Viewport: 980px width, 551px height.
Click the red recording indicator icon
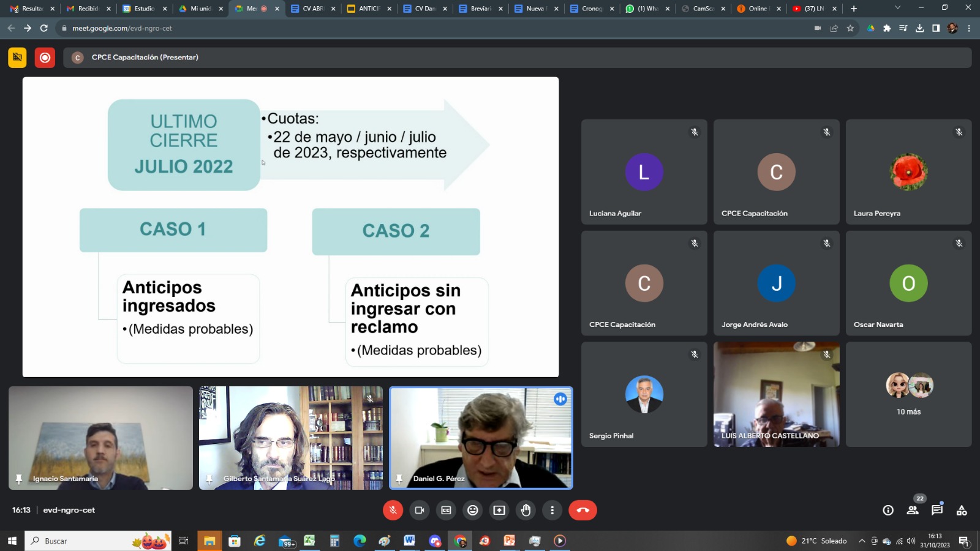[45, 58]
